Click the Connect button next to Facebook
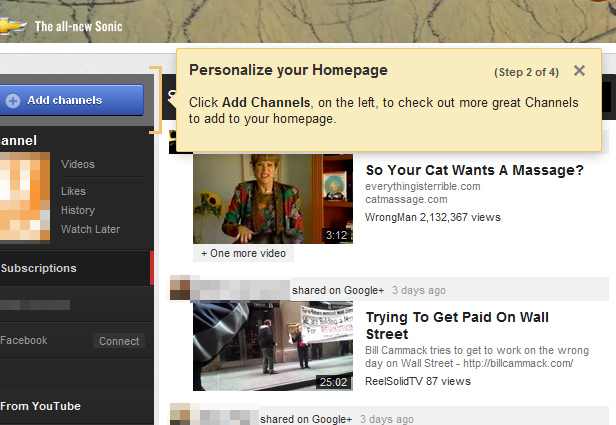Screen dimensions: 616x425 click(x=119, y=341)
